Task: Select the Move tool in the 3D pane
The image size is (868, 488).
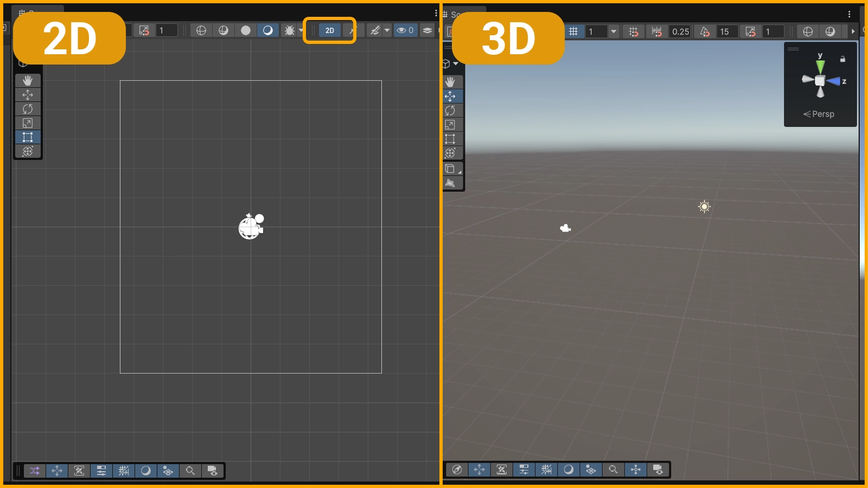Action: coord(450,96)
